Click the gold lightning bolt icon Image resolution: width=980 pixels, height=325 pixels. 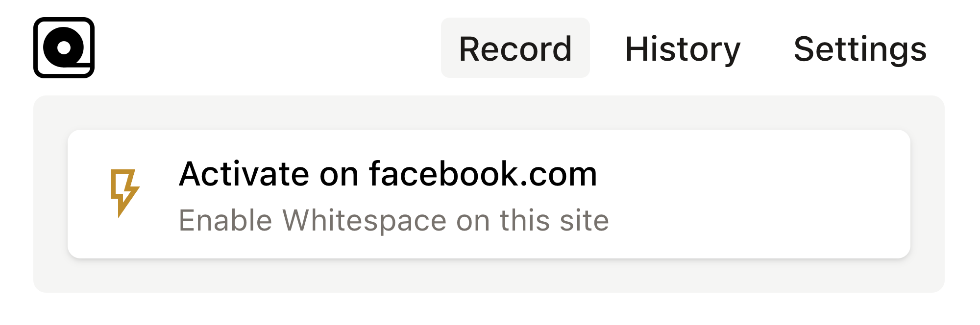(124, 192)
